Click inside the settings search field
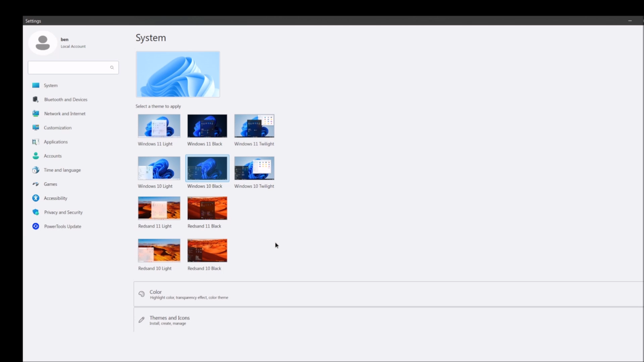 73,68
